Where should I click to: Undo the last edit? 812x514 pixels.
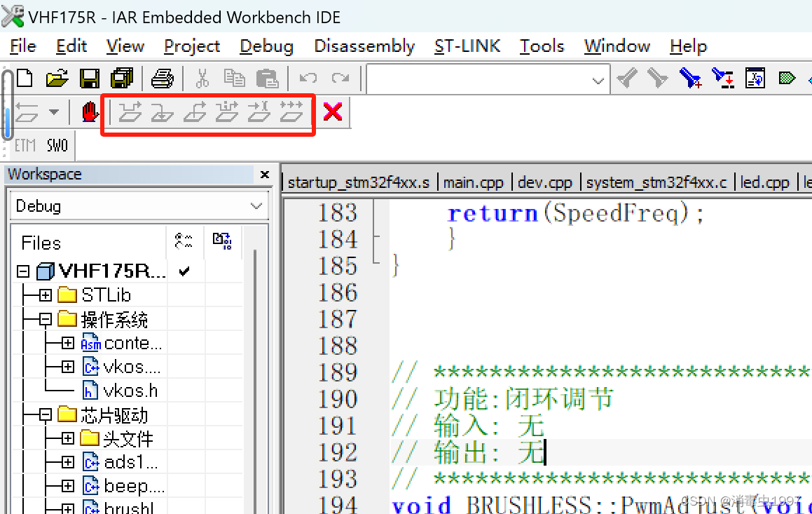click(x=308, y=79)
